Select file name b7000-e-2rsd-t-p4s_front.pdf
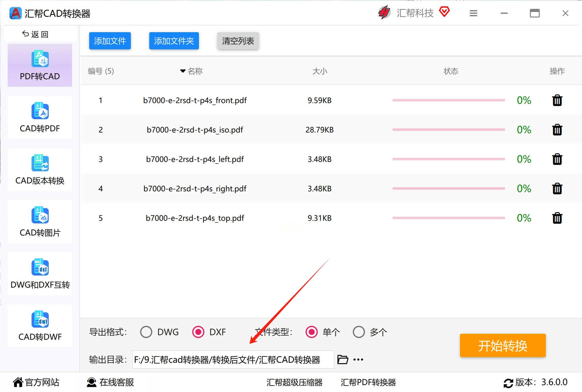Screen dimensions: 582x392 (x=195, y=100)
